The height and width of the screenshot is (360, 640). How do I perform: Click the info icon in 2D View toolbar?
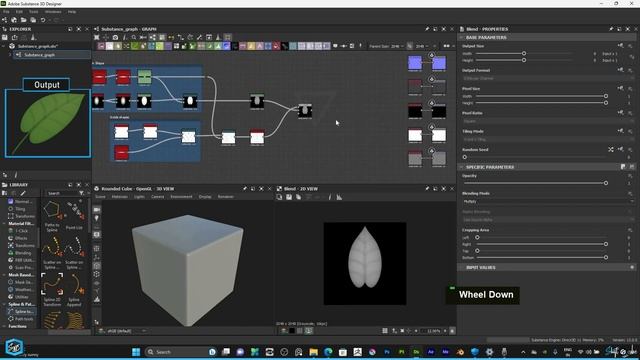click(x=330, y=197)
